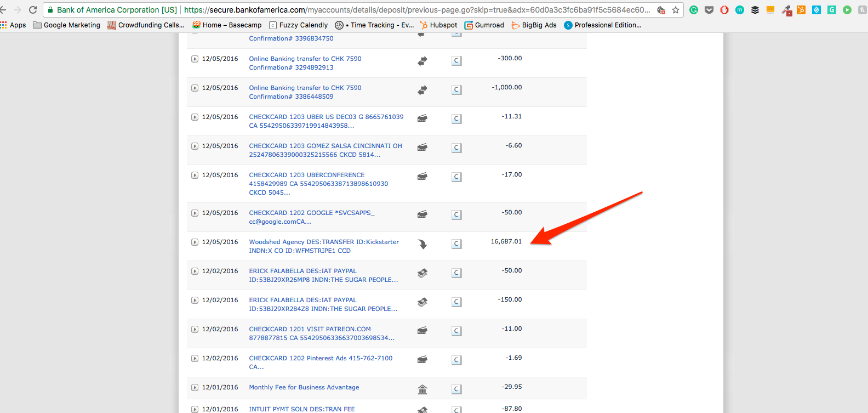
Task: Open the Time Tracking bookmark
Action: click(374, 25)
